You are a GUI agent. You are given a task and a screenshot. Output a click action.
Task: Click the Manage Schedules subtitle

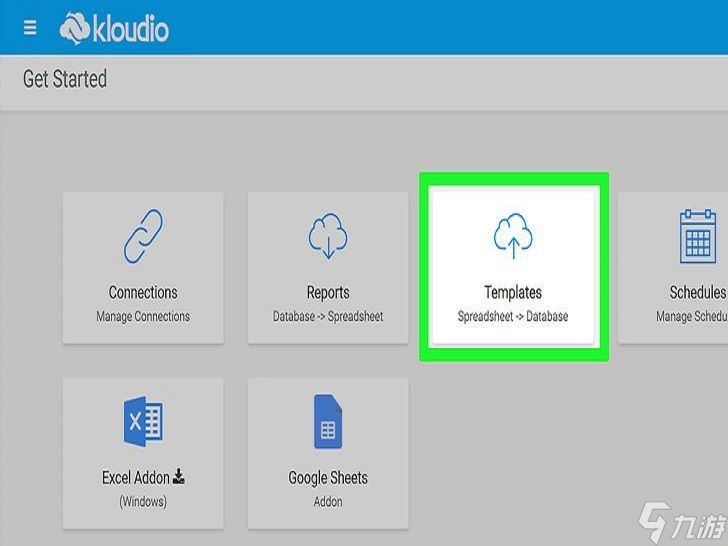pyautogui.click(x=692, y=317)
